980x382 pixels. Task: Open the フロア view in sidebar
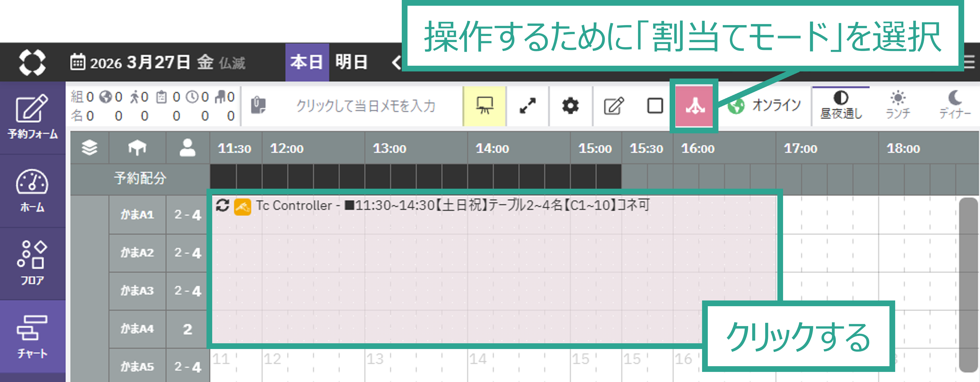pyautogui.click(x=32, y=263)
